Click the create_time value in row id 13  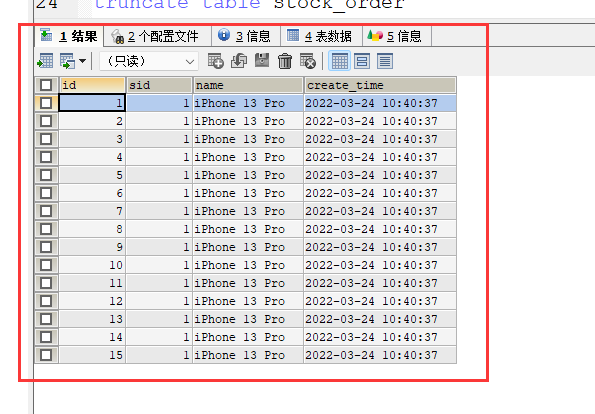point(371,319)
